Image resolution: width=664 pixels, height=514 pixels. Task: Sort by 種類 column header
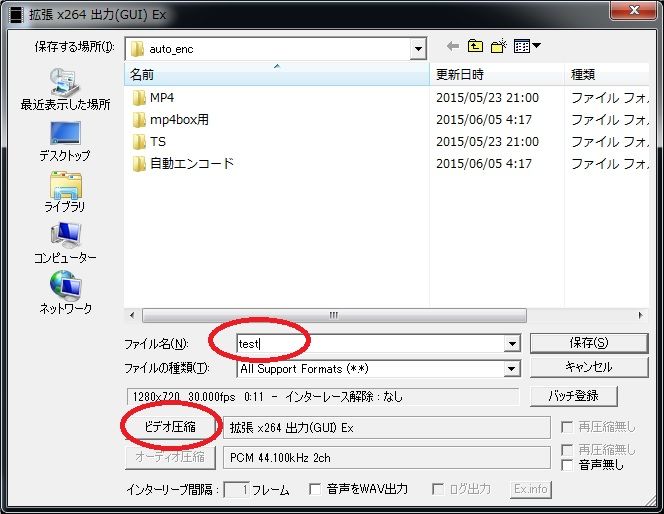pos(607,75)
